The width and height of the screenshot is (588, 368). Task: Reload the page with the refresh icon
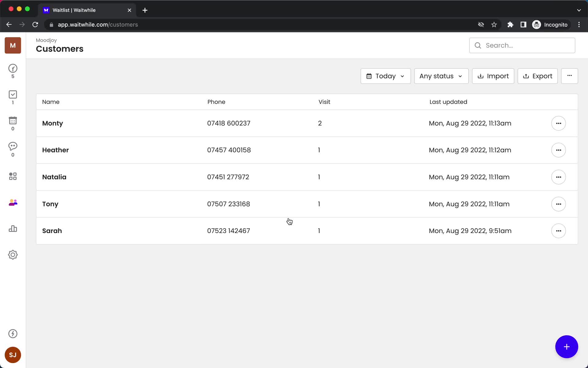pos(35,25)
